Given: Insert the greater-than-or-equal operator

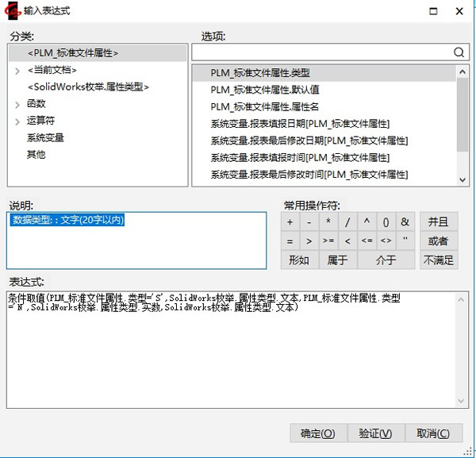Looking at the screenshot, I should point(328,241).
